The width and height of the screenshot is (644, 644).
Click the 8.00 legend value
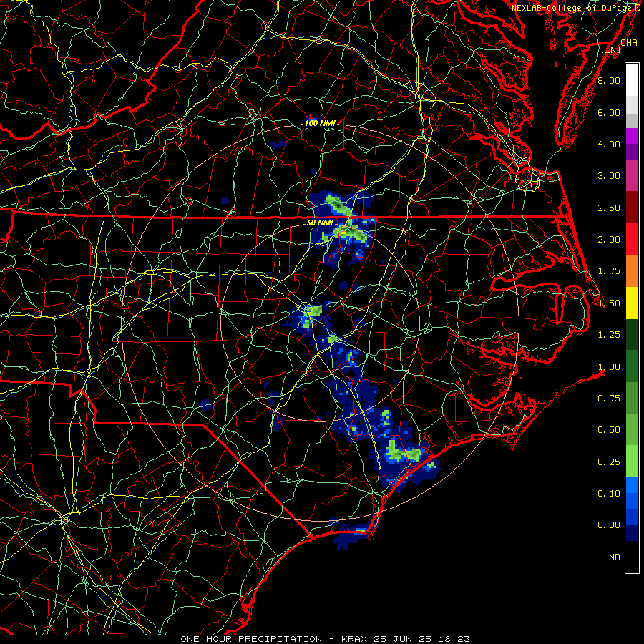[x=609, y=80]
